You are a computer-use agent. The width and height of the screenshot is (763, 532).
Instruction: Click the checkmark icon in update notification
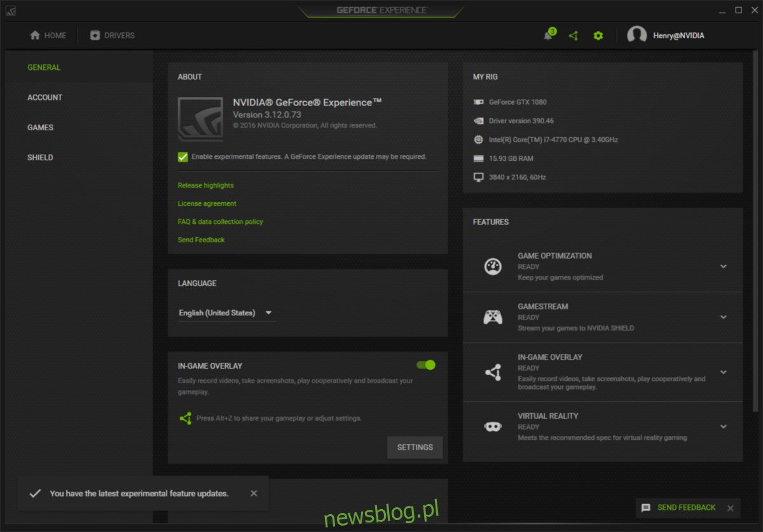pos(36,493)
